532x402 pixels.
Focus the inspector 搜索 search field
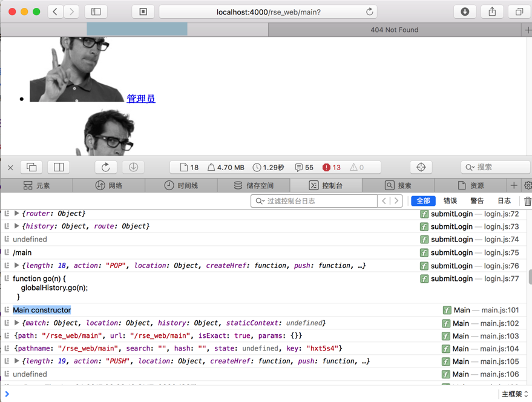(x=495, y=167)
